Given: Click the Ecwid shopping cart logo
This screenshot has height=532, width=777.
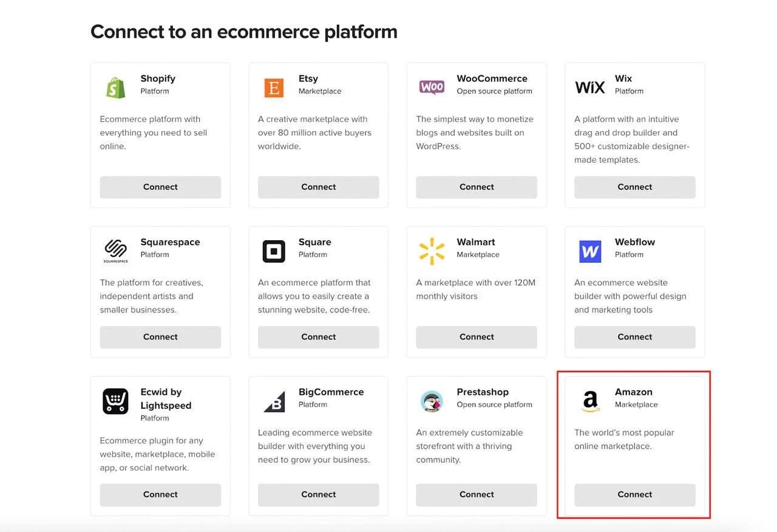Looking at the screenshot, I should 115,401.
